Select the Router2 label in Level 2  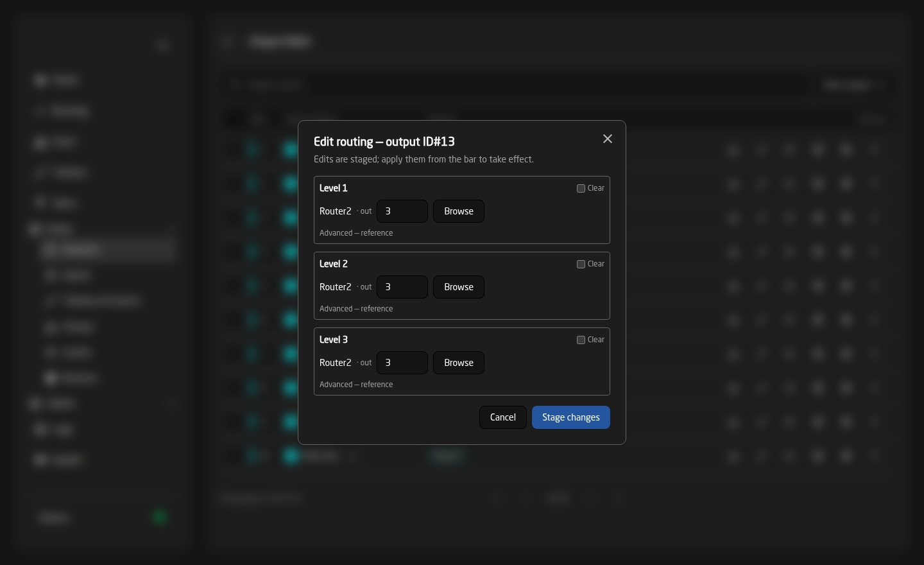tap(336, 287)
